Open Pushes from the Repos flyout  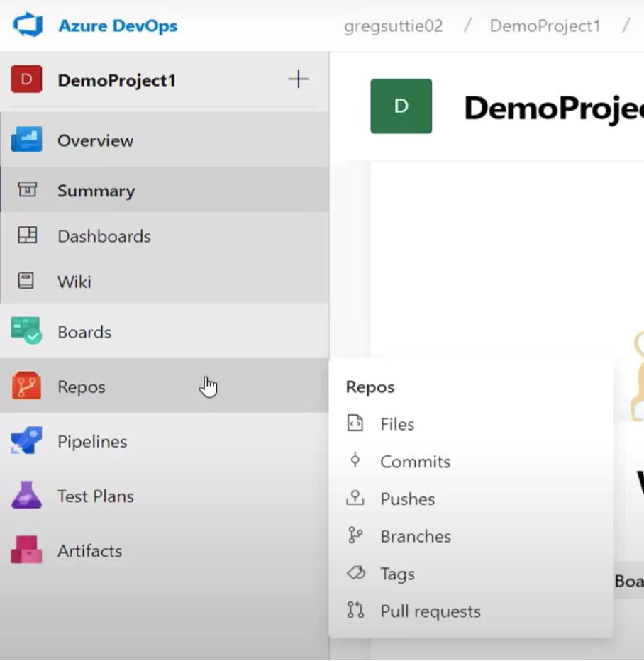coord(407,499)
